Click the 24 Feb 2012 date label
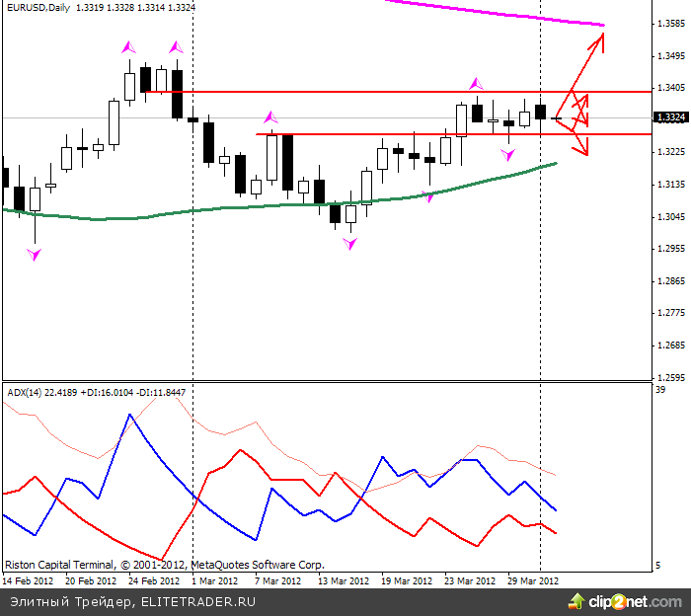Image resolution: width=691 pixels, height=616 pixels. [x=154, y=580]
